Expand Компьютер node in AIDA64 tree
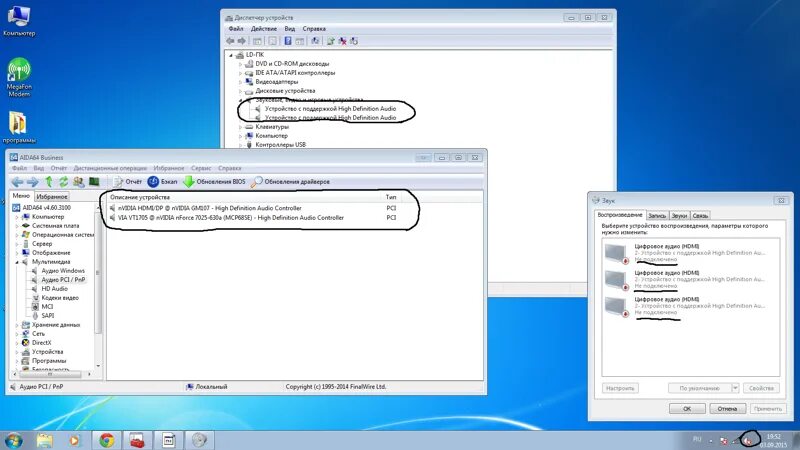The height and width of the screenshot is (450, 800). [17, 217]
